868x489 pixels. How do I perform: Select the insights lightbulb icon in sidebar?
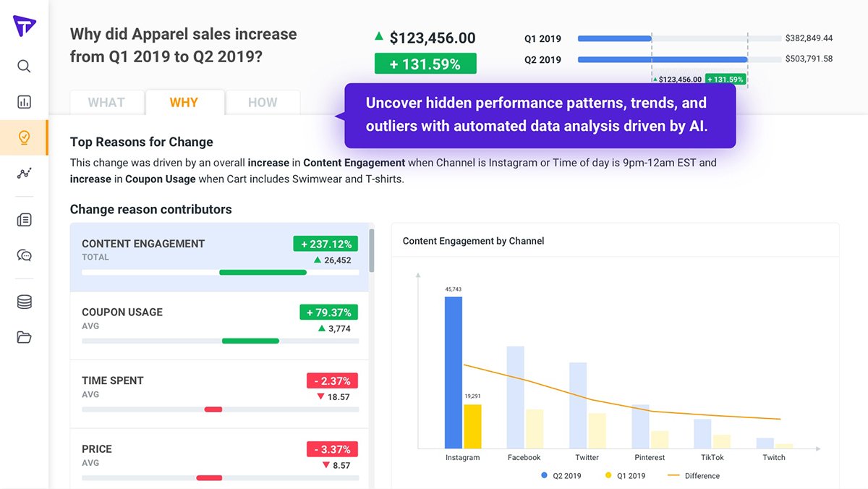pos(24,136)
